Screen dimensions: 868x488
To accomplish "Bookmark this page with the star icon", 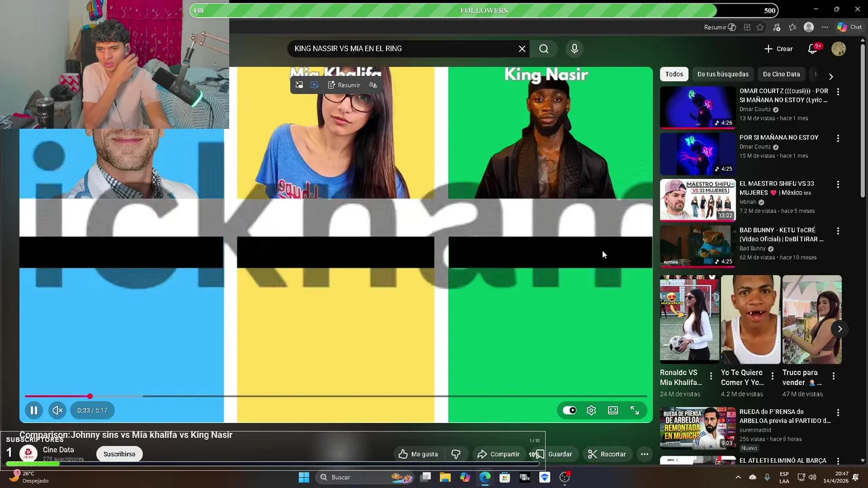I will tap(760, 27).
